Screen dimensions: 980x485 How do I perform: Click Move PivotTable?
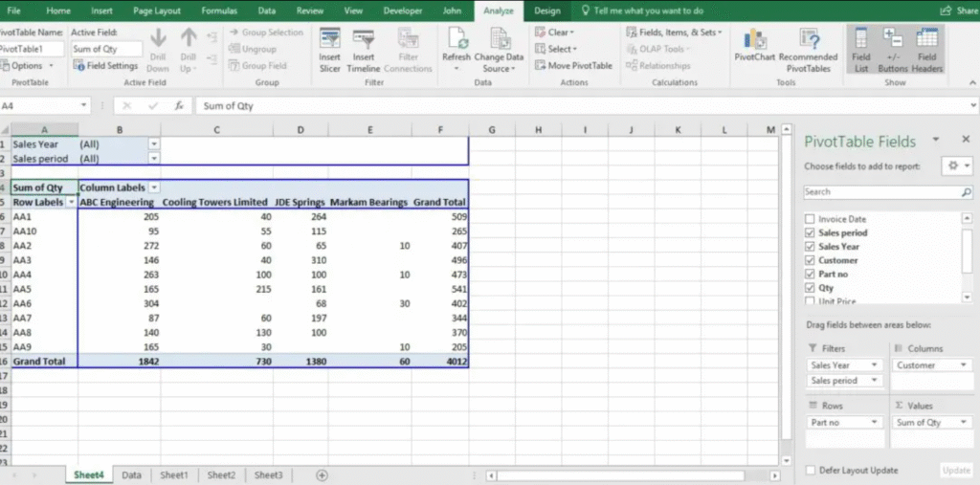[574, 66]
